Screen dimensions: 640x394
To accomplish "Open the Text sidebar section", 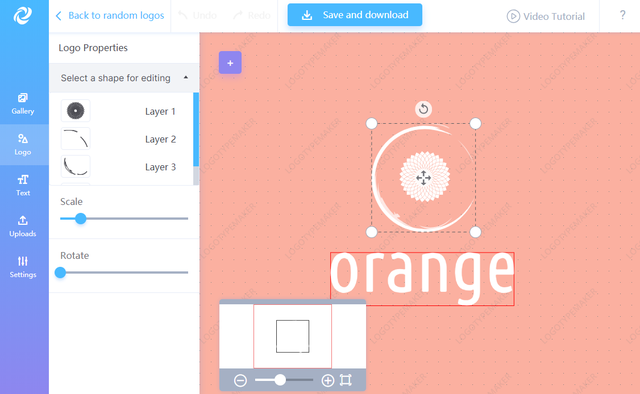I will 23,185.
